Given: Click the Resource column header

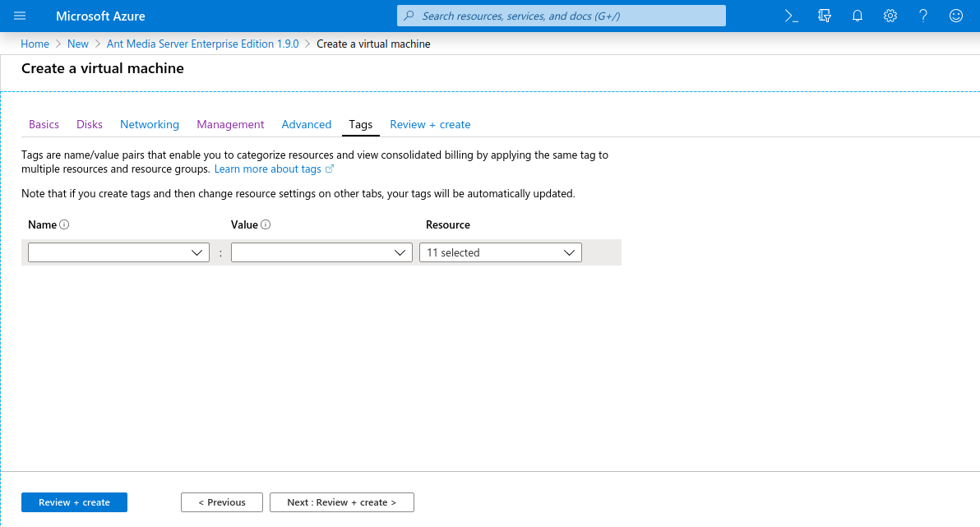Looking at the screenshot, I should point(448,224).
